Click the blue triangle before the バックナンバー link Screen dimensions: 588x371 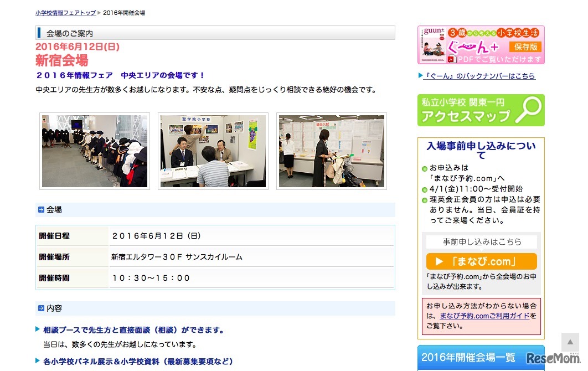coord(419,76)
